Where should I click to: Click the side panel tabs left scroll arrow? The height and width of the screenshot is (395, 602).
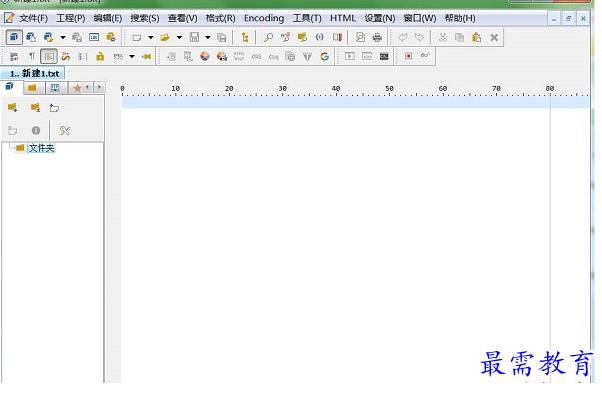pos(88,87)
